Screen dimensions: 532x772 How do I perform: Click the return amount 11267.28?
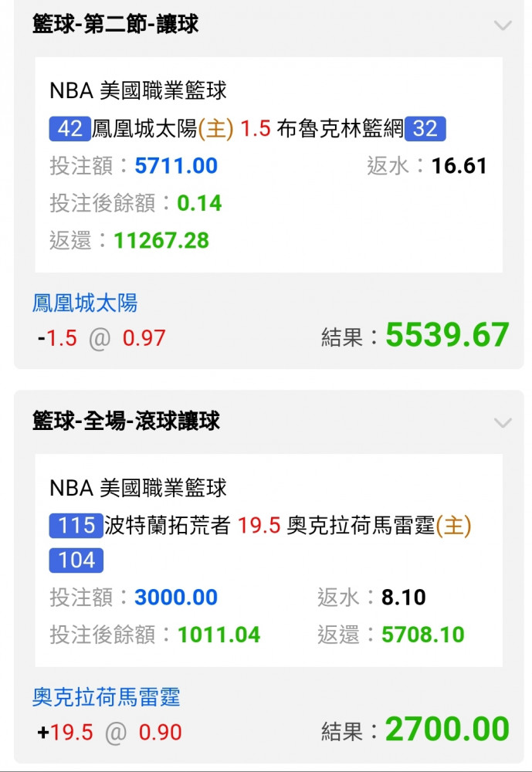pyautogui.click(x=161, y=240)
